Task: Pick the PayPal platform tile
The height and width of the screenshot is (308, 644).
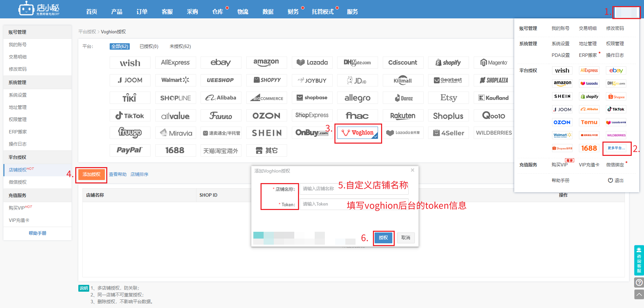Action: tap(130, 150)
